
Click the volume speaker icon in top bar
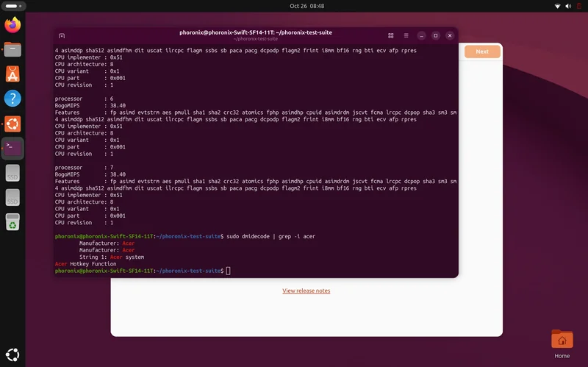tap(568, 6)
